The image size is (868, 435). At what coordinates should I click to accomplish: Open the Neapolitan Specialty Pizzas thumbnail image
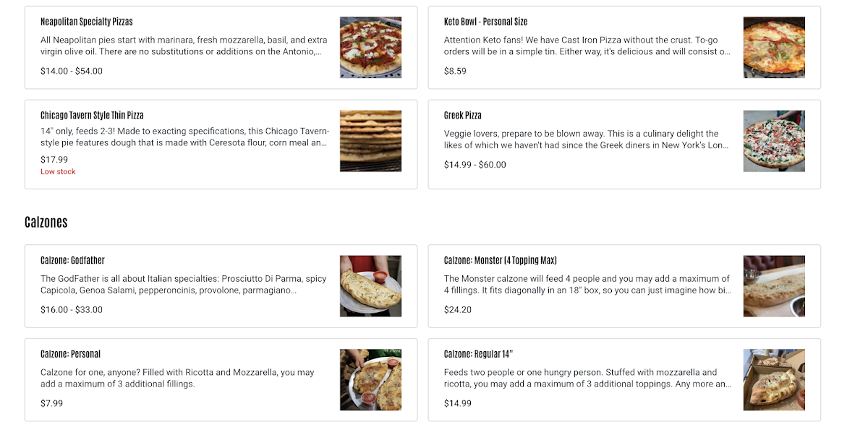click(x=370, y=48)
